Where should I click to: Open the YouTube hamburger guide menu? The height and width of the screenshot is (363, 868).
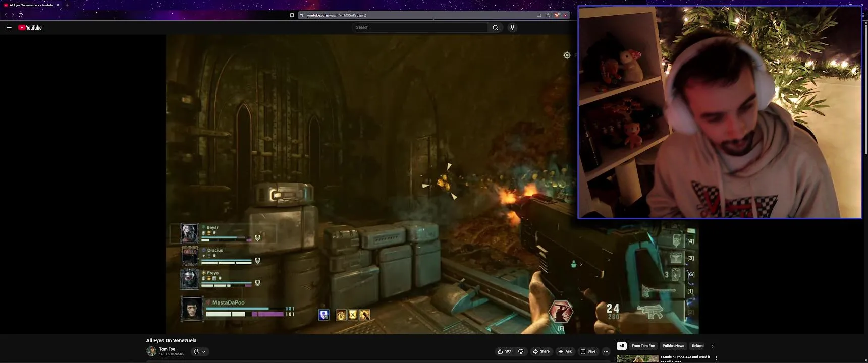click(x=9, y=28)
